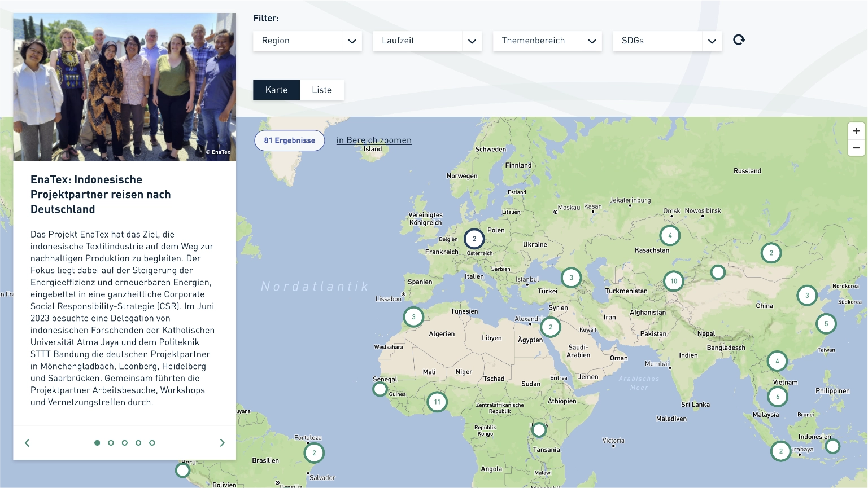This screenshot has height=488, width=868.
Task: Open cluster marker 6 near Vietnam
Action: tap(778, 397)
